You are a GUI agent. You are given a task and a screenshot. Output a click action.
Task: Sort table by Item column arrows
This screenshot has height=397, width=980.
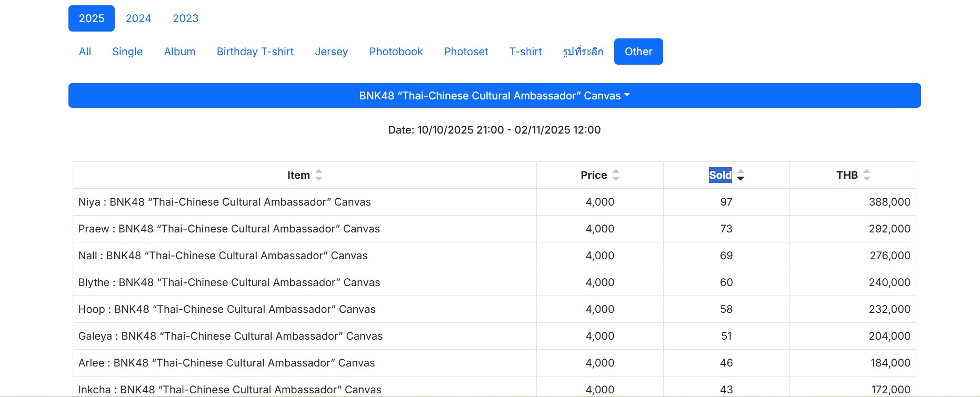(318, 175)
